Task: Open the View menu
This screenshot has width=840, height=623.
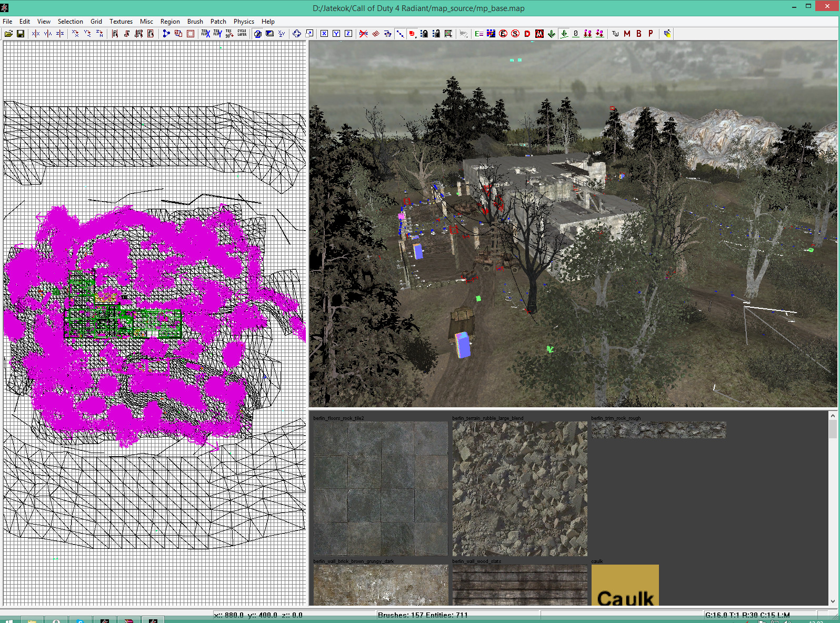Action: (x=44, y=22)
